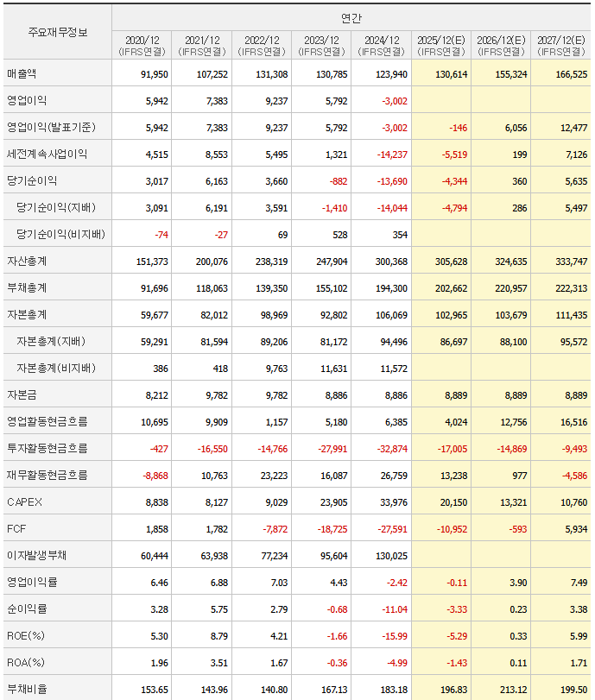Select the 부채총계 row label
The image size is (595, 700).
[x=27, y=288]
